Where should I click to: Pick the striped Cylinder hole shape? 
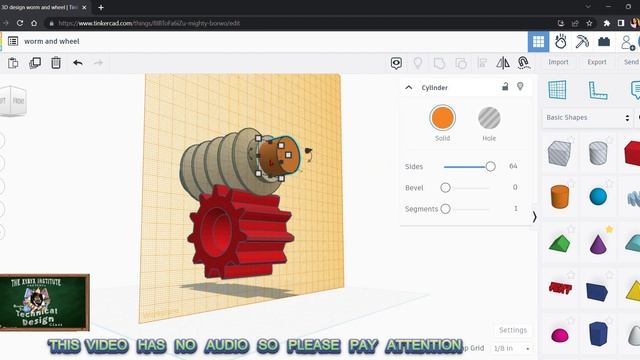tap(598, 153)
